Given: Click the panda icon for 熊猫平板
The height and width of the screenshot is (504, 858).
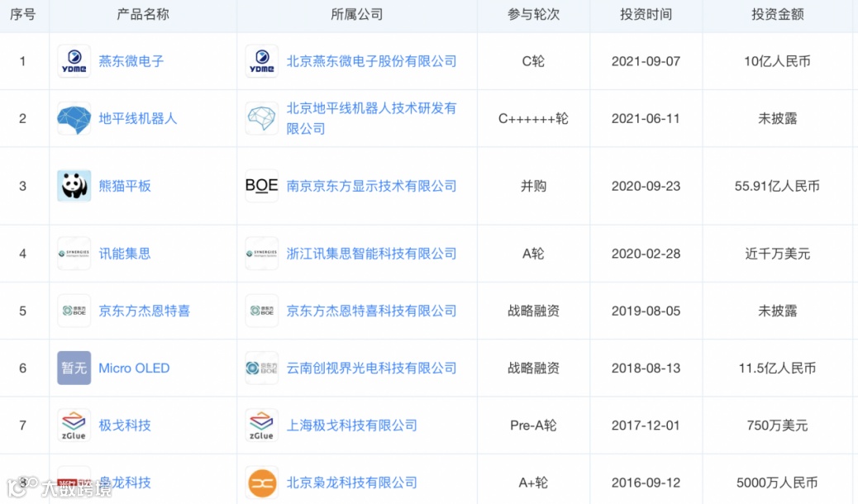Looking at the screenshot, I should (74, 186).
